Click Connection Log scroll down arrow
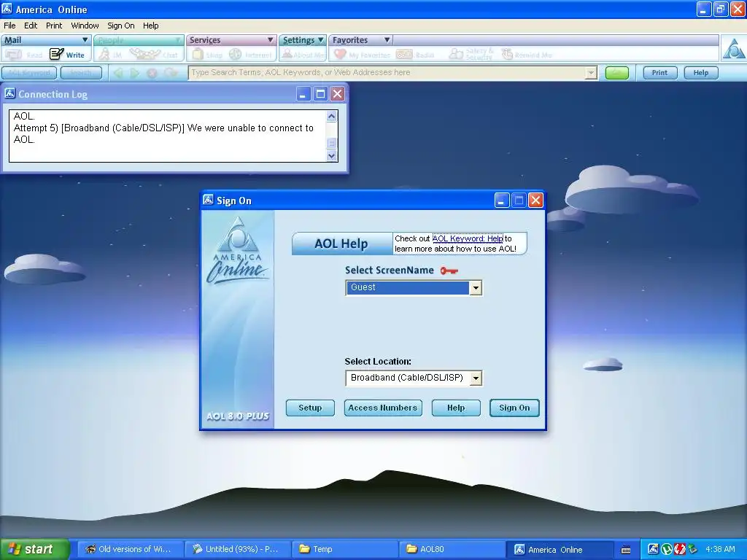Viewport: 747px width, 560px height. pos(332,156)
